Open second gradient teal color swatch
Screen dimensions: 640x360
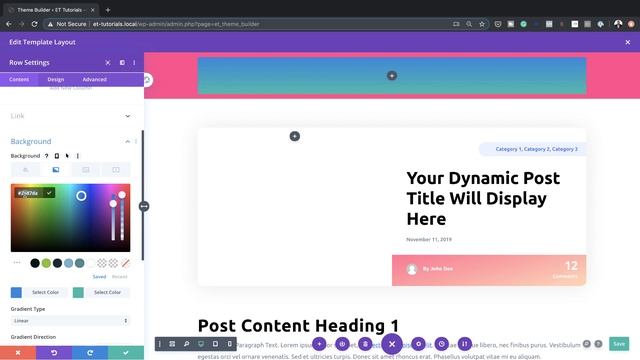78,292
